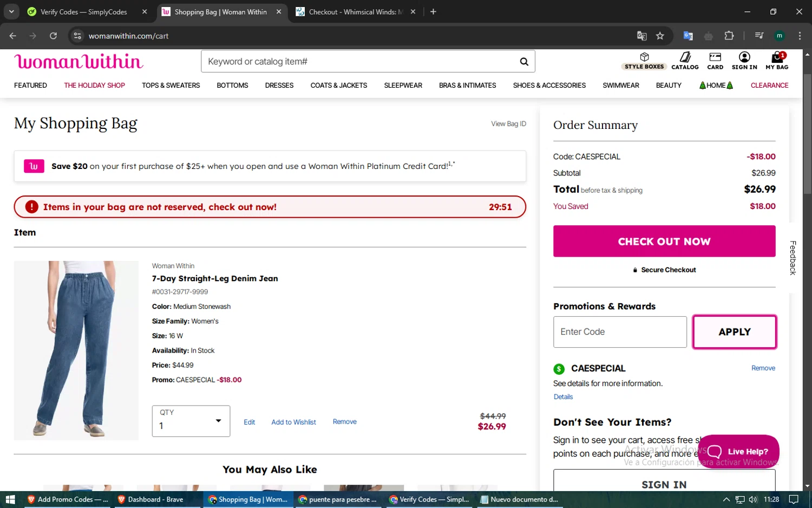Open the Catalog icon
Viewport: 812px width, 508px height.
tap(685, 61)
